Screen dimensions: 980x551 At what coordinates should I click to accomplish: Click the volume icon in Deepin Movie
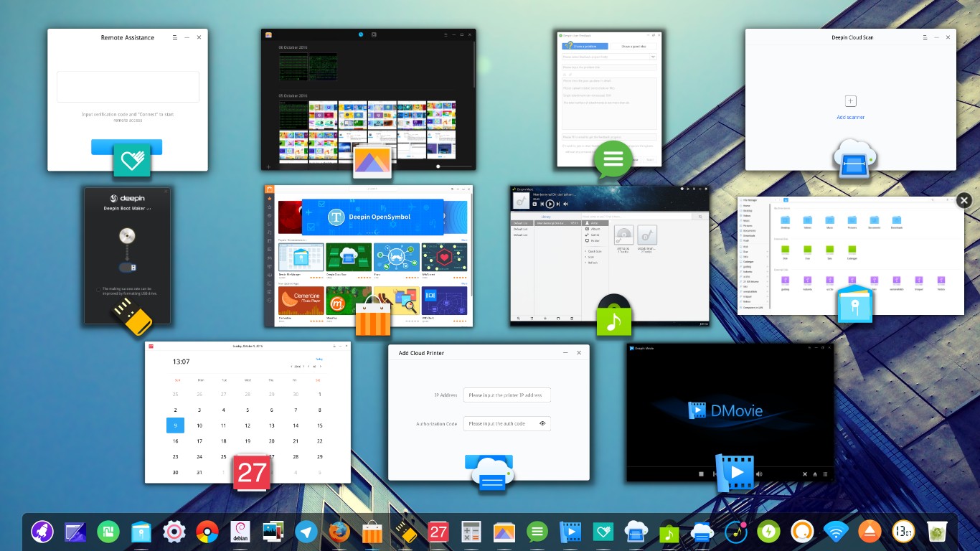[760, 474]
